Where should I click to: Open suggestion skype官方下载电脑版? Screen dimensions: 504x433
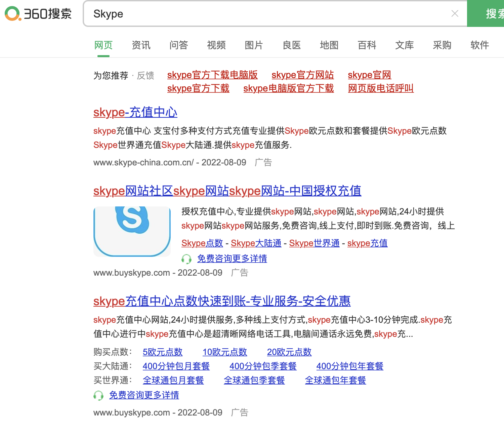pyautogui.click(x=212, y=75)
